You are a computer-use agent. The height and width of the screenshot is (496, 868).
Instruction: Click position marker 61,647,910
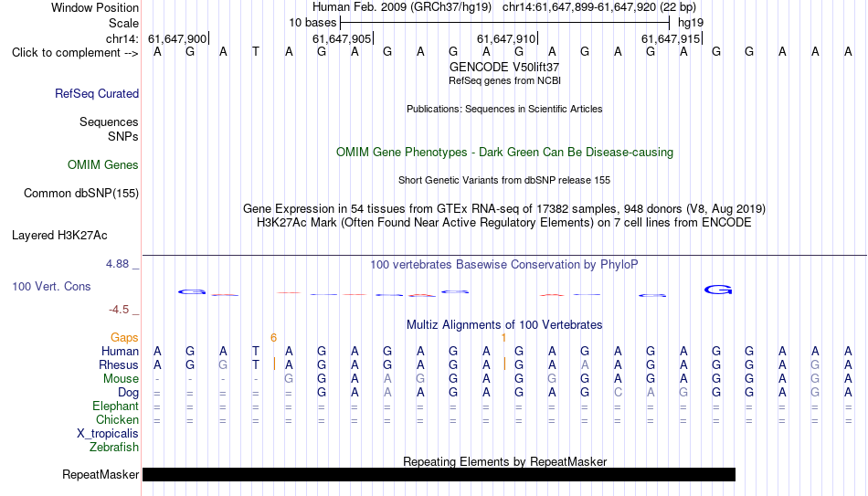[506, 38]
